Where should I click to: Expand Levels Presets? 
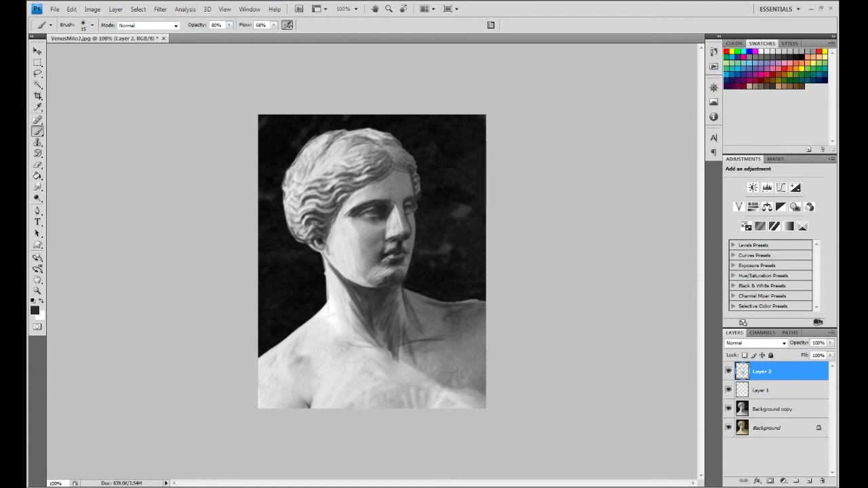pos(732,245)
